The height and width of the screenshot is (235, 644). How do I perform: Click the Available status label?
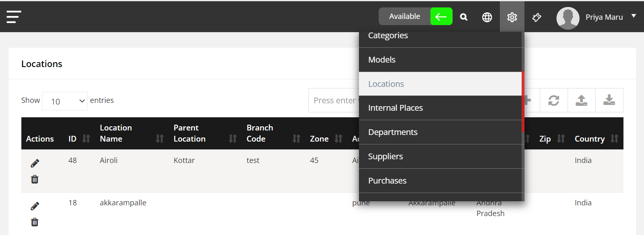(x=405, y=16)
